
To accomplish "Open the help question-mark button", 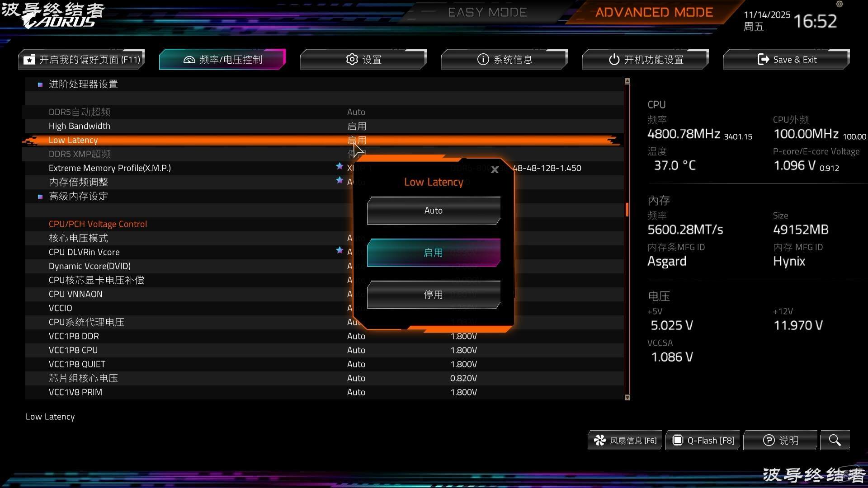I will click(x=780, y=440).
